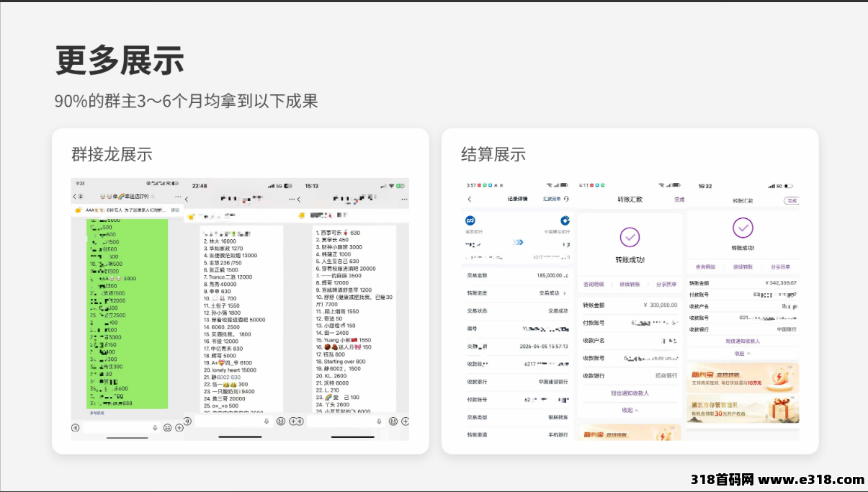This screenshot has height=492, width=868.
Task: Tap the success checkmark in the 4:11 screen
Action: click(630, 236)
